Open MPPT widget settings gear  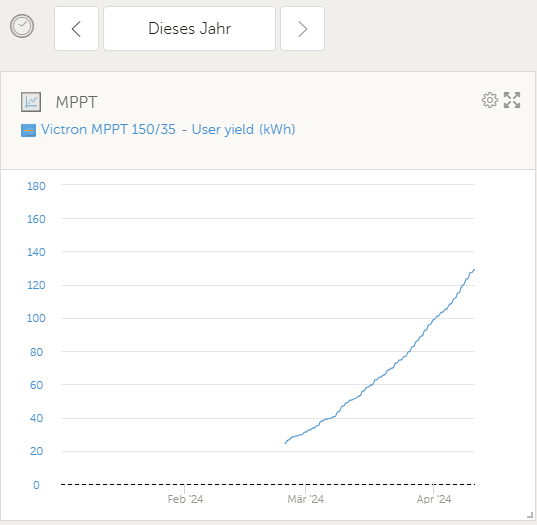click(490, 100)
